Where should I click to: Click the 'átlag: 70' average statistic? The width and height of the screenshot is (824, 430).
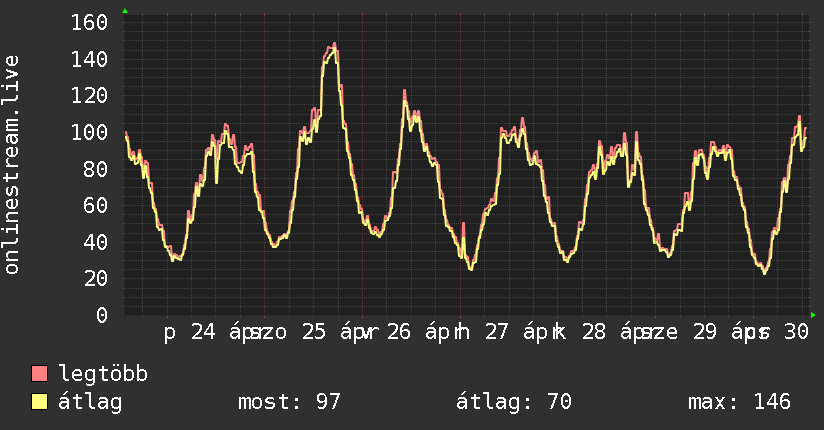(513, 402)
